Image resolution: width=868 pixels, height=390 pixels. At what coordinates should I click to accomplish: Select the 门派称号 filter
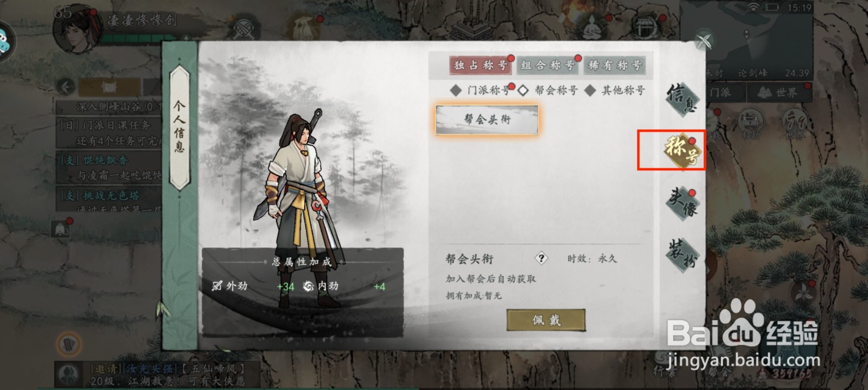(481, 90)
